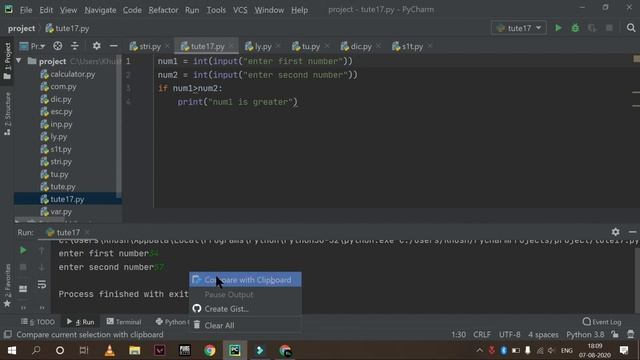This screenshot has height=360, width=640.
Task: Collapse all in Project panel toolbar
Action: (75, 46)
